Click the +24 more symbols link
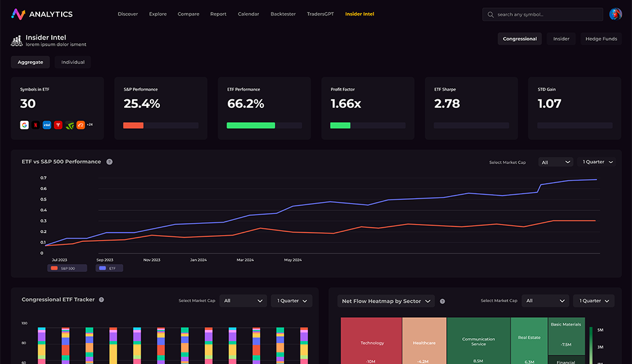This screenshot has height=364, width=632. coord(89,125)
